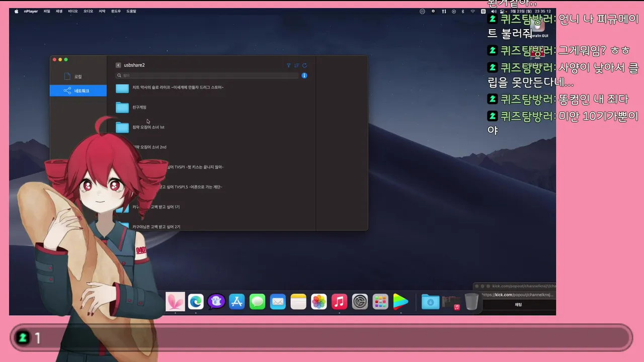Open Messages from the Dock
This screenshot has width=644, height=362.
pos(257,302)
